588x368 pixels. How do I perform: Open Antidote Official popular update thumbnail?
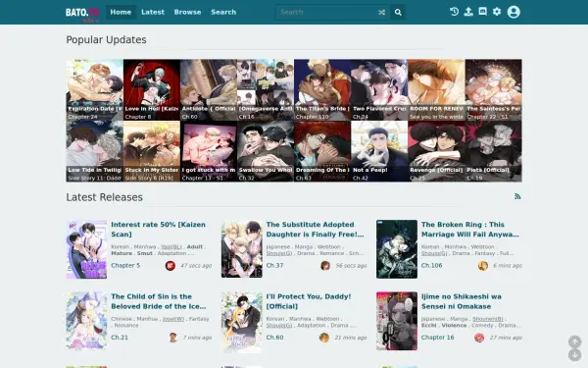(x=209, y=89)
